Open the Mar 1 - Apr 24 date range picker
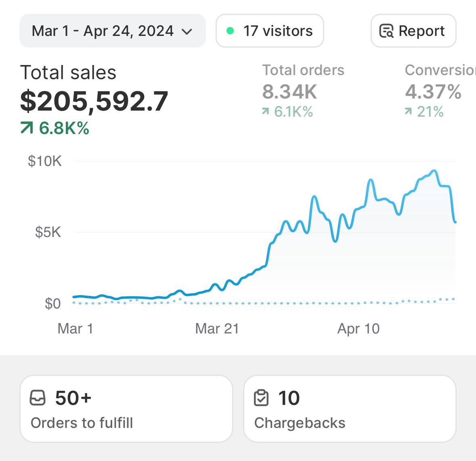 point(103,31)
